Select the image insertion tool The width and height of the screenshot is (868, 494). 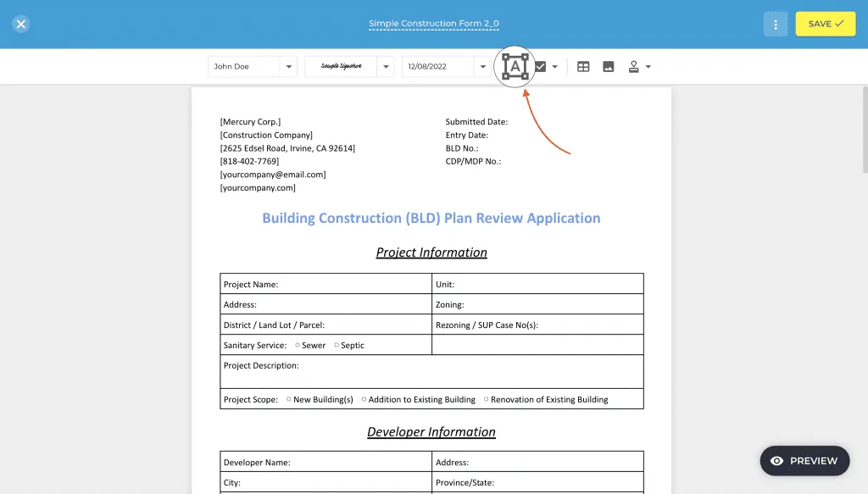[609, 66]
